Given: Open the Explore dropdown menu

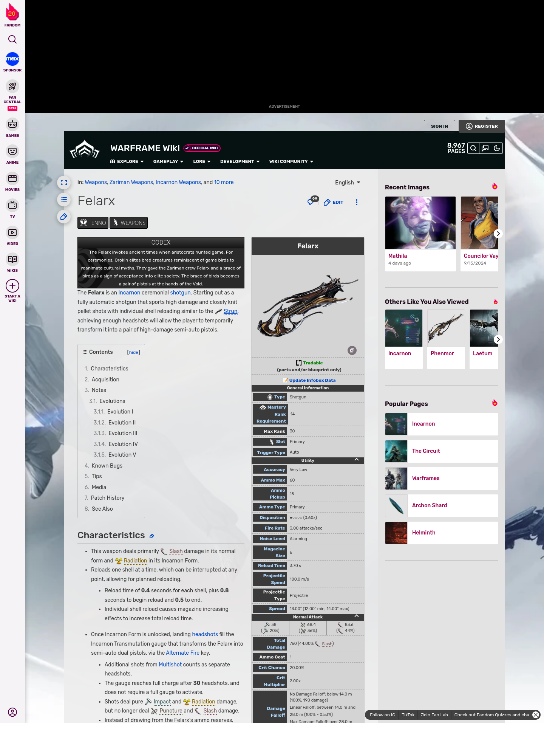Looking at the screenshot, I should pyautogui.click(x=127, y=161).
